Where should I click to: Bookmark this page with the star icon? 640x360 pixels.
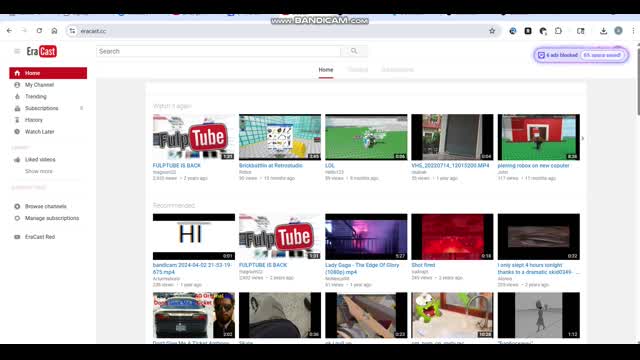[492, 31]
